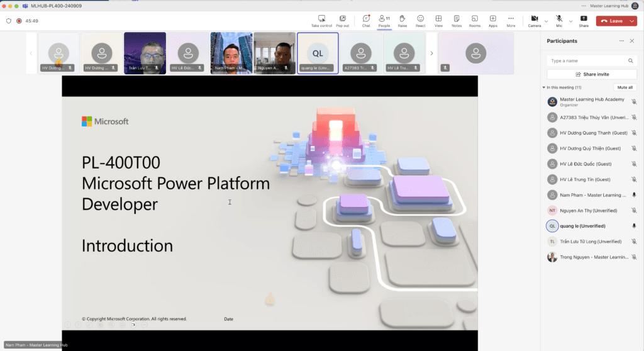Click muted mic beside Trong Nguyen
644x351 pixels.
pos(634,257)
